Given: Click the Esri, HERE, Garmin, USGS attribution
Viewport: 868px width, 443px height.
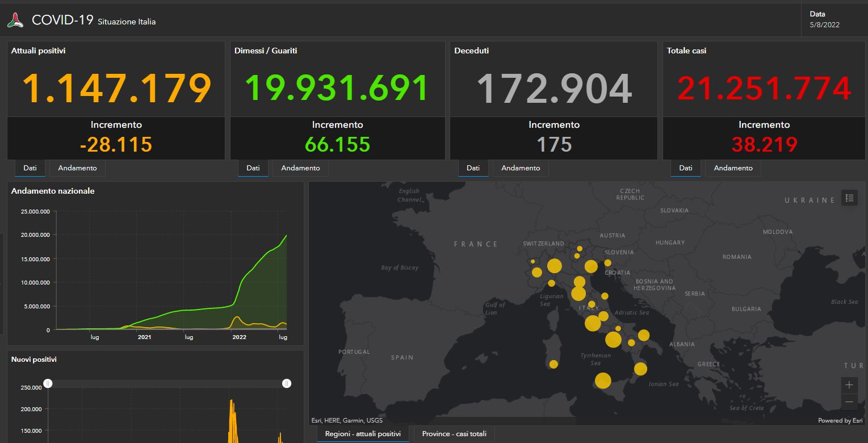Looking at the screenshot, I should [347, 421].
